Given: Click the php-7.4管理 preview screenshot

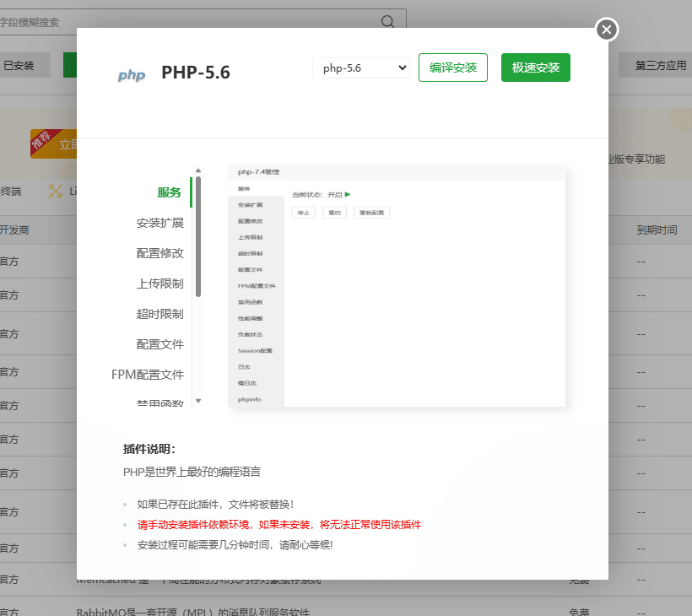Looking at the screenshot, I should point(397,285).
